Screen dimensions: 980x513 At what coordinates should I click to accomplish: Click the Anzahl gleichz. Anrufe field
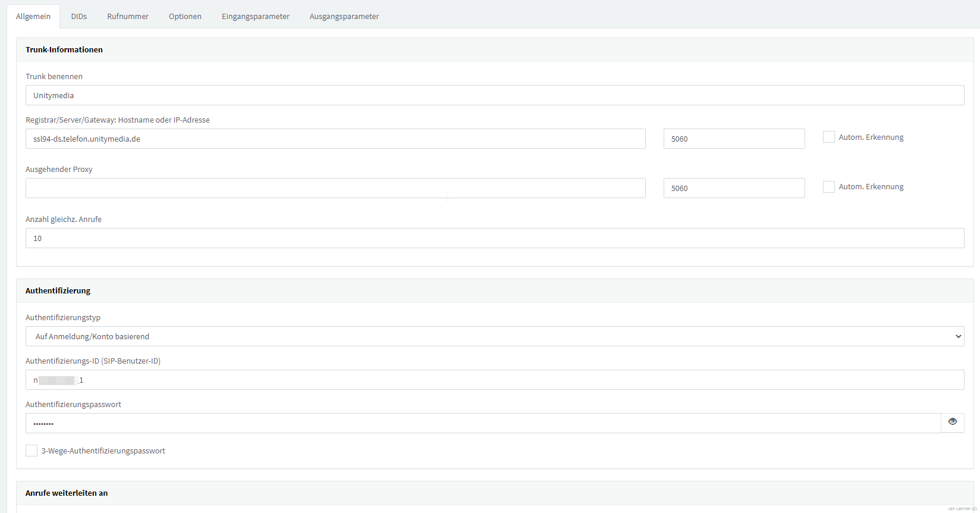(494, 238)
